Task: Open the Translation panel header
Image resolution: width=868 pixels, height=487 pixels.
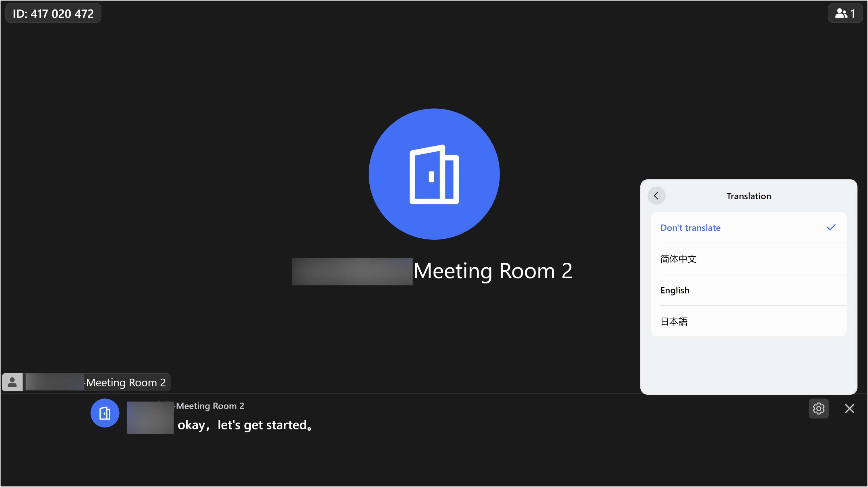Action: pos(748,196)
